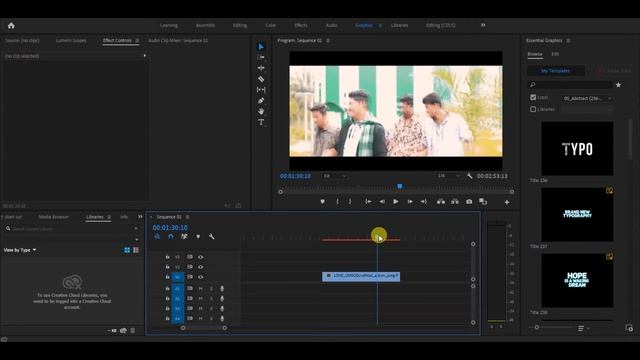Open Program Monitor wrench settings
640x360 pixels.
pyautogui.click(x=469, y=176)
